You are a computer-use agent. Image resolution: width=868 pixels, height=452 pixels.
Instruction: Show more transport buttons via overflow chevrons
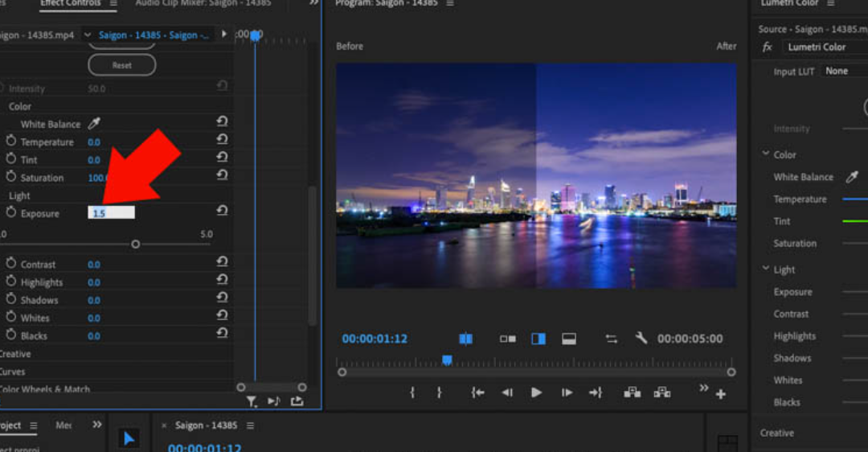click(703, 388)
